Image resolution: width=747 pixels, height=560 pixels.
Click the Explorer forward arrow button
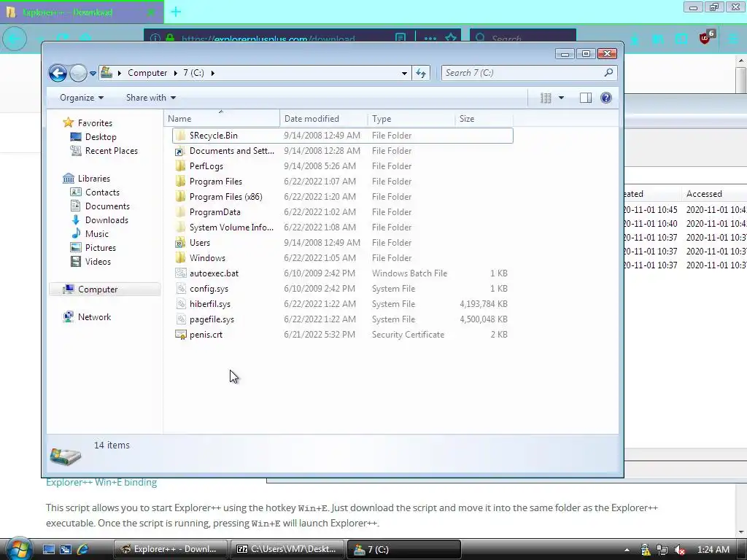click(x=78, y=74)
